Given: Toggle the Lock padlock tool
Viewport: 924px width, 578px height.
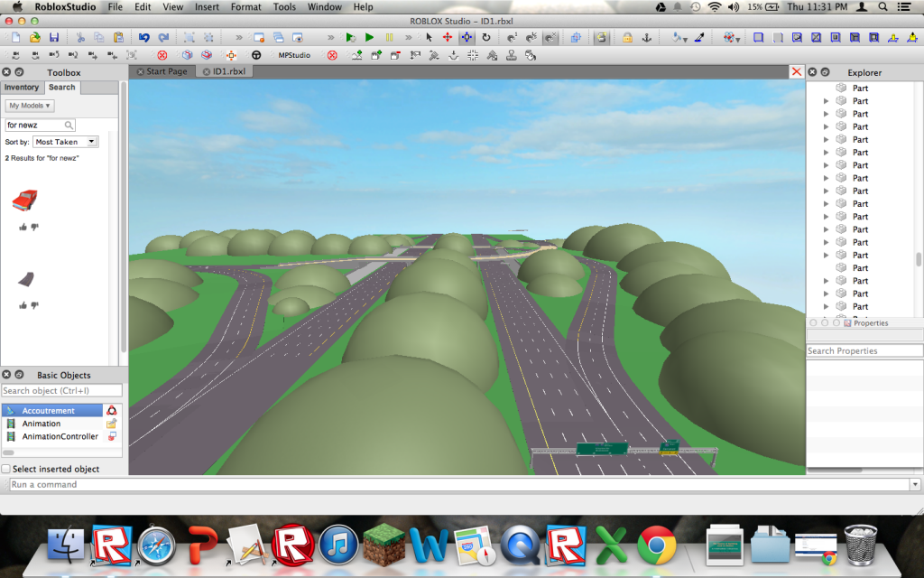Looking at the screenshot, I should click(x=627, y=37).
